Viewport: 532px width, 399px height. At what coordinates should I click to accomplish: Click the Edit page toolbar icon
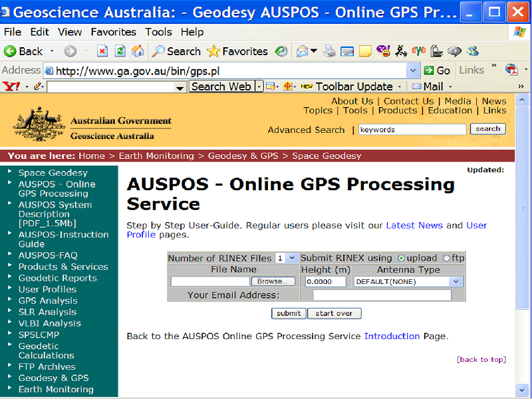(347, 51)
